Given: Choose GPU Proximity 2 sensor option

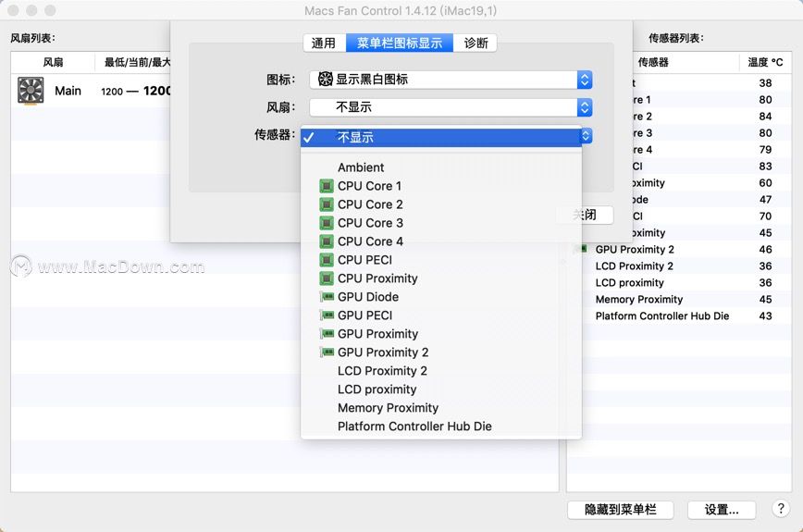Looking at the screenshot, I should 441,352.
